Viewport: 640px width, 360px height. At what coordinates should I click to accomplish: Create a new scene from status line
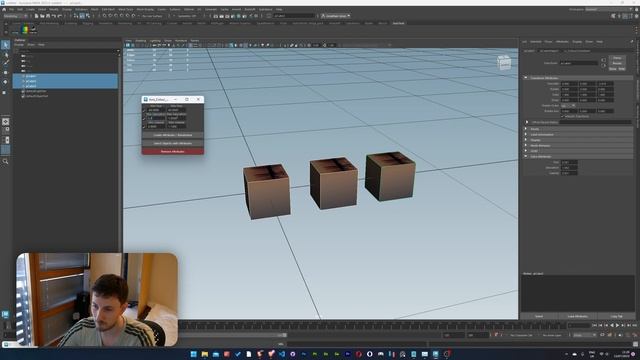(x=36, y=16)
